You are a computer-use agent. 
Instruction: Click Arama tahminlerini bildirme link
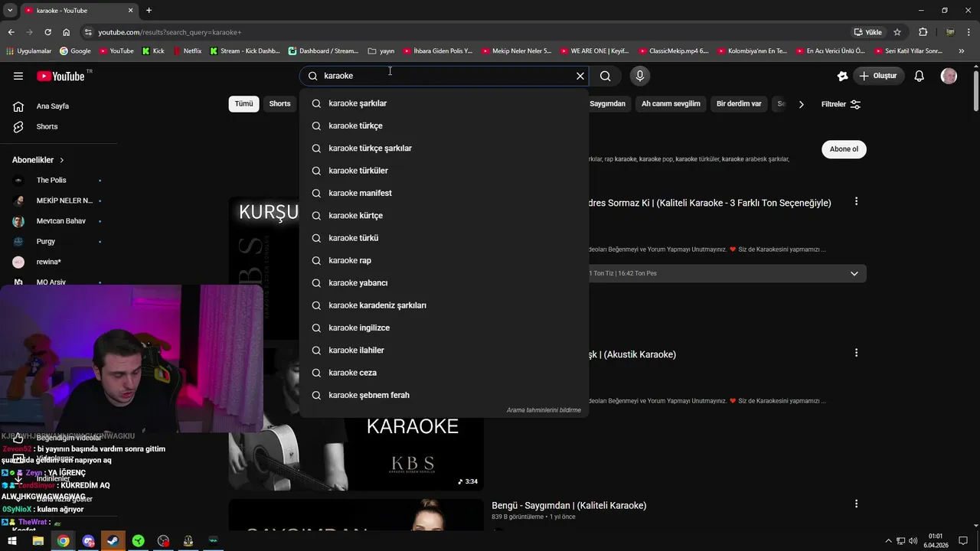point(544,410)
